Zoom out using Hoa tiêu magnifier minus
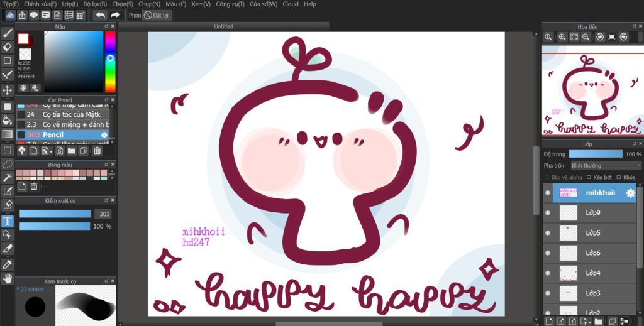The height and width of the screenshot is (326, 644). (586, 37)
